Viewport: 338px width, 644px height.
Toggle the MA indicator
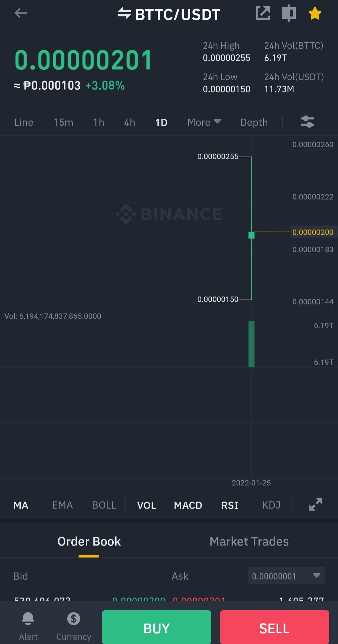point(21,505)
